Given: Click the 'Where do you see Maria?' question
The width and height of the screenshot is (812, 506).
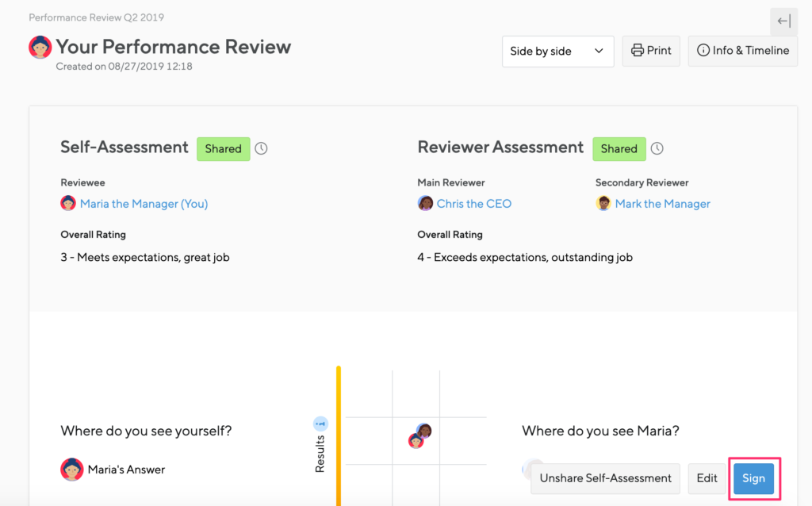Looking at the screenshot, I should (x=600, y=431).
